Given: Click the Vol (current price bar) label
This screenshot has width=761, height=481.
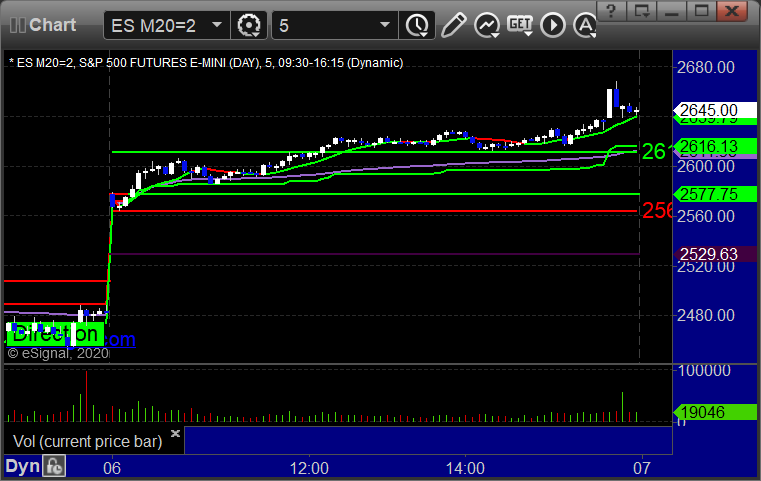Looking at the screenshot, I should [x=87, y=441].
